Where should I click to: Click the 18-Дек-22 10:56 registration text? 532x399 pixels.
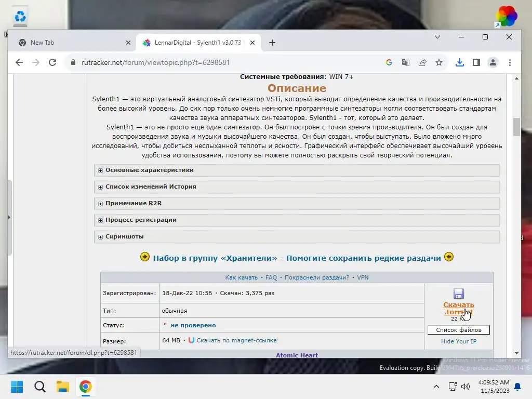coord(187,293)
